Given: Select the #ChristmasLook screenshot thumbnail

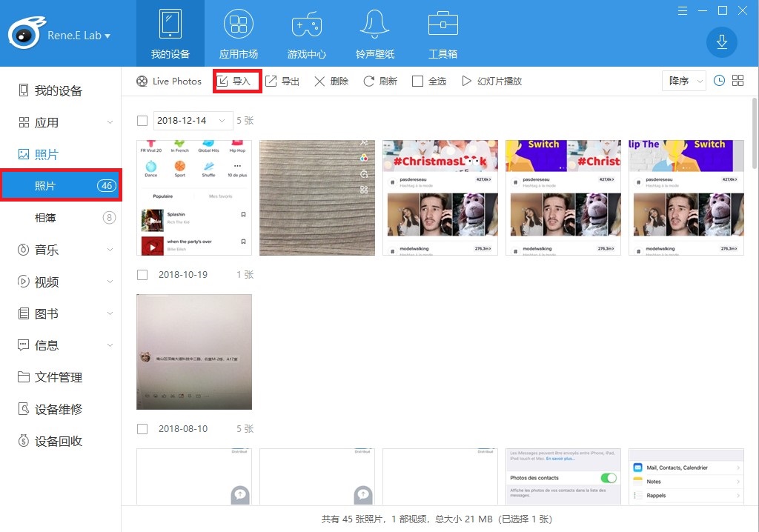Looking at the screenshot, I should (440, 198).
